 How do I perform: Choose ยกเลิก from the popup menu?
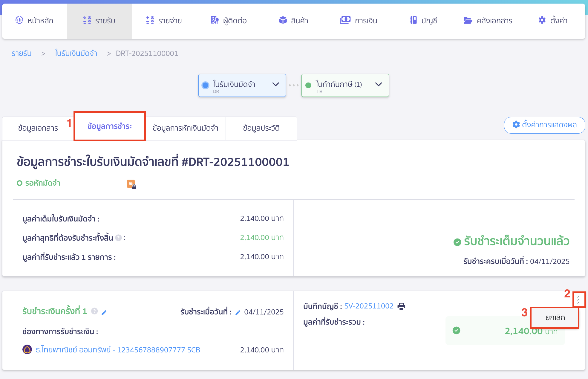[555, 317]
